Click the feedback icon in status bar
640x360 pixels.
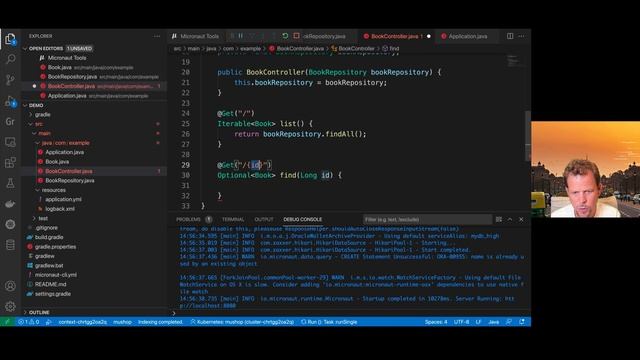point(509,322)
